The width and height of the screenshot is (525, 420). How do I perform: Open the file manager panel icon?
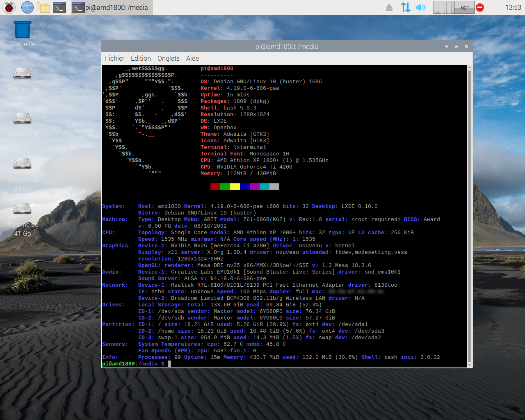43,7
